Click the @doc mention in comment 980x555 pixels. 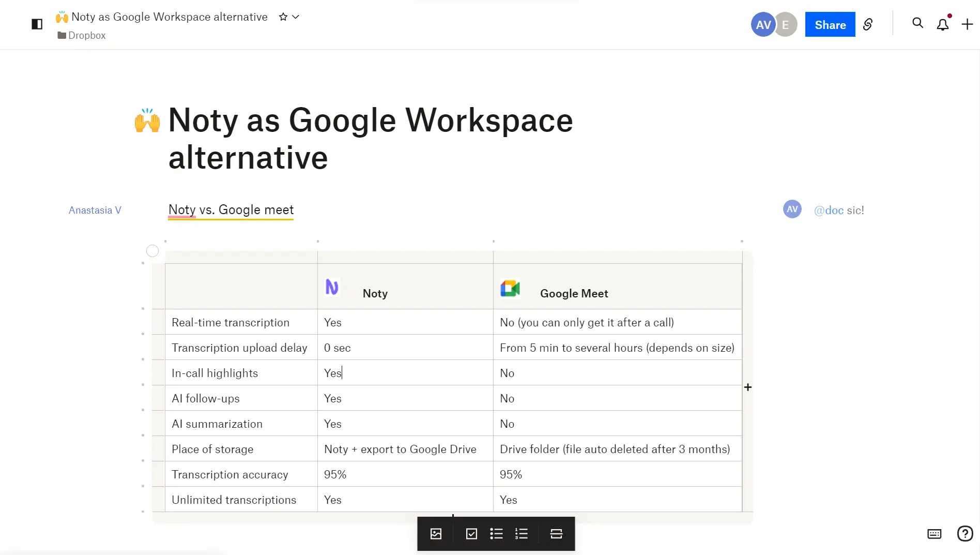pyautogui.click(x=829, y=210)
